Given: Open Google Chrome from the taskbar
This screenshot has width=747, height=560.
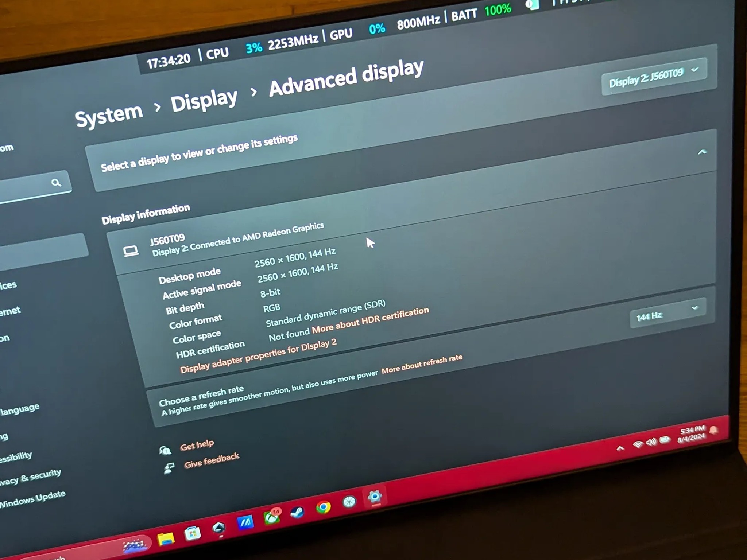Looking at the screenshot, I should point(323,507).
